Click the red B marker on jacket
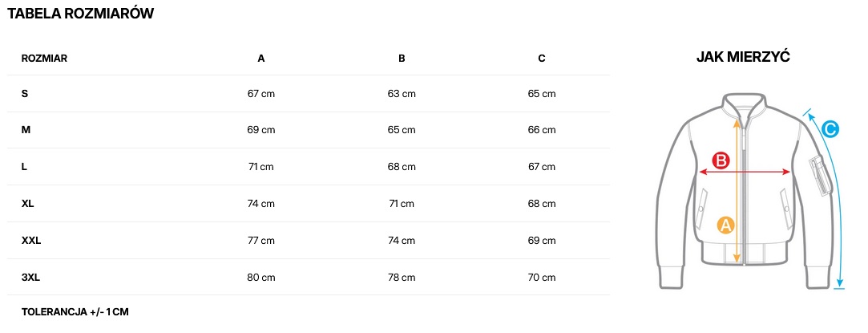Viewport: 868px width, 333px height. (721, 160)
